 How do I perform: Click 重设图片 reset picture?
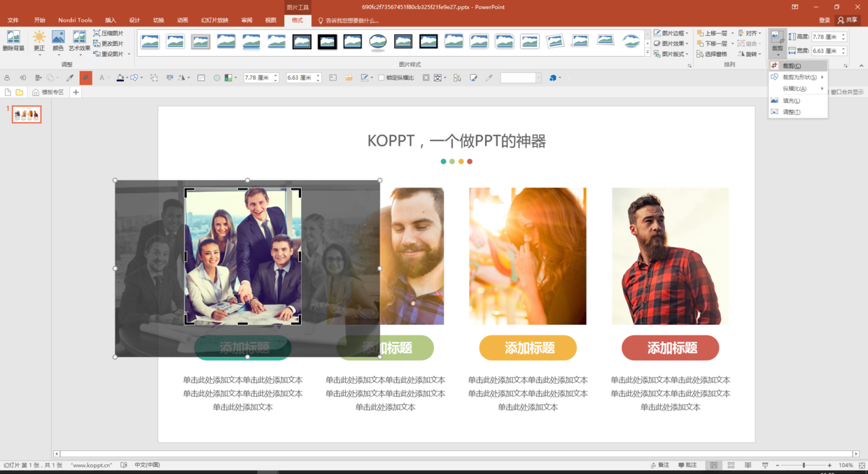coord(108,54)
